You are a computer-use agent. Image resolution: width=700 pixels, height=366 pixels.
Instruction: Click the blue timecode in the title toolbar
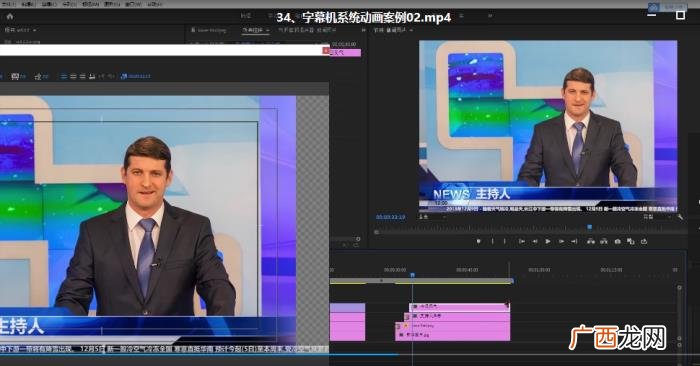pos(139,77)
